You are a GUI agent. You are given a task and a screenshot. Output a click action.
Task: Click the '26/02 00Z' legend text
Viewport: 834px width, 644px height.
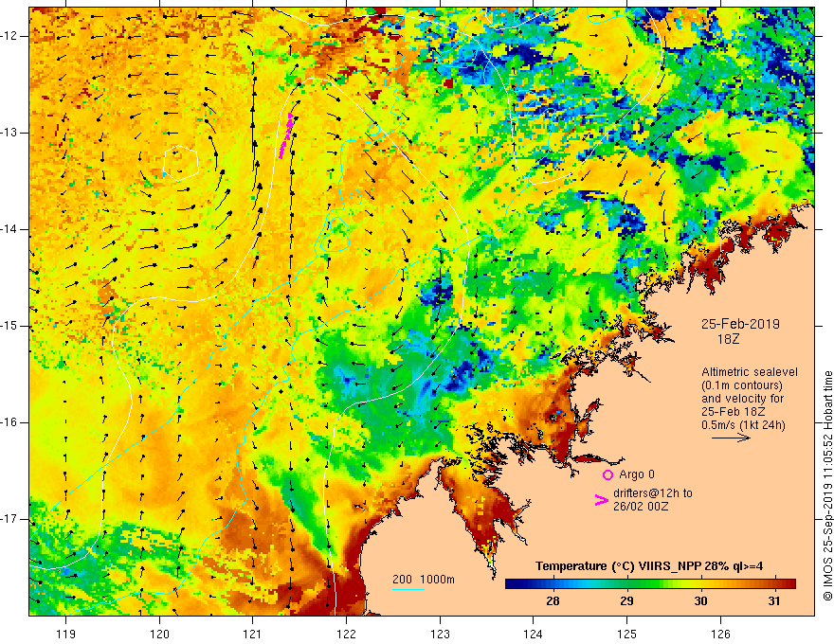click(x=641, y=507)
